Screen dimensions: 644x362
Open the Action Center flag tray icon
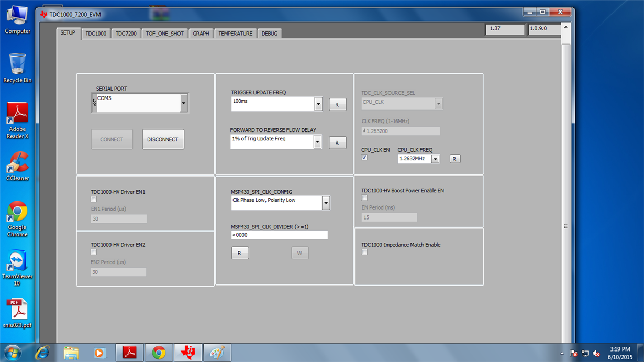(574, 353)
